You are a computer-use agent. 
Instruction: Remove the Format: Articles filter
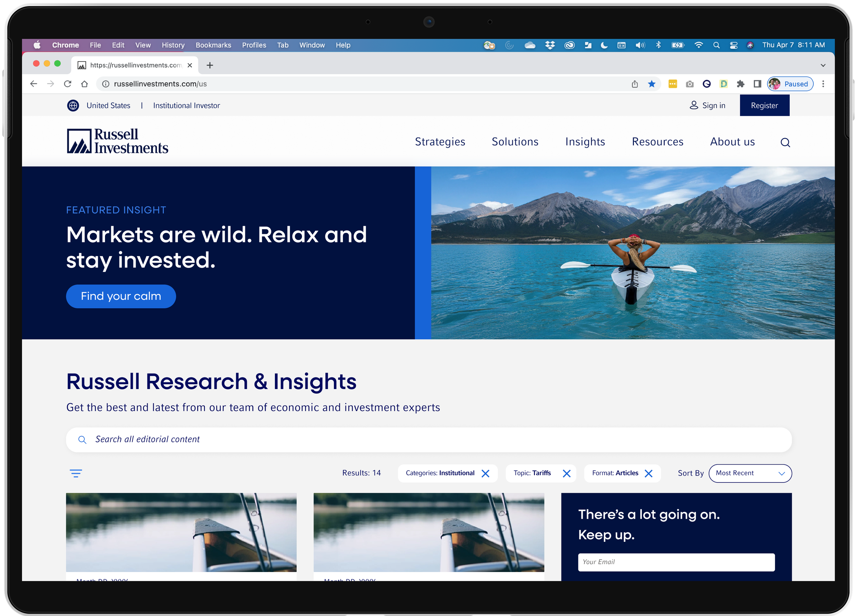point(648,474)
